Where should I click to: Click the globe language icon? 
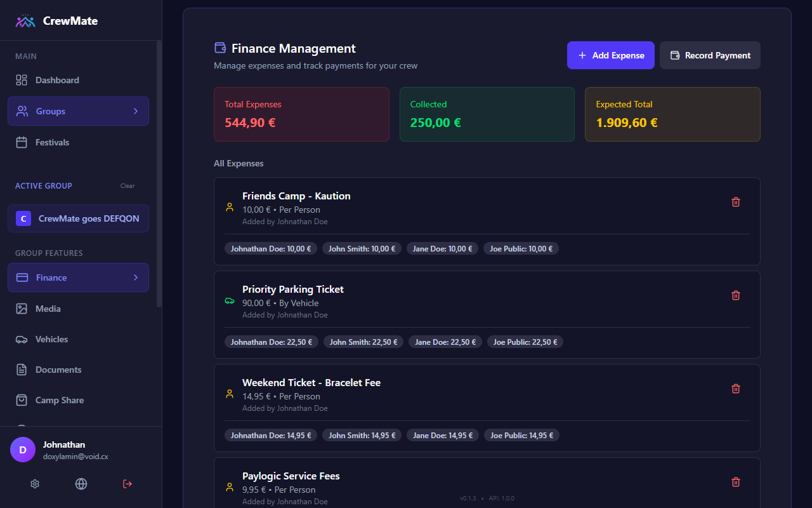tap(81, 484)
